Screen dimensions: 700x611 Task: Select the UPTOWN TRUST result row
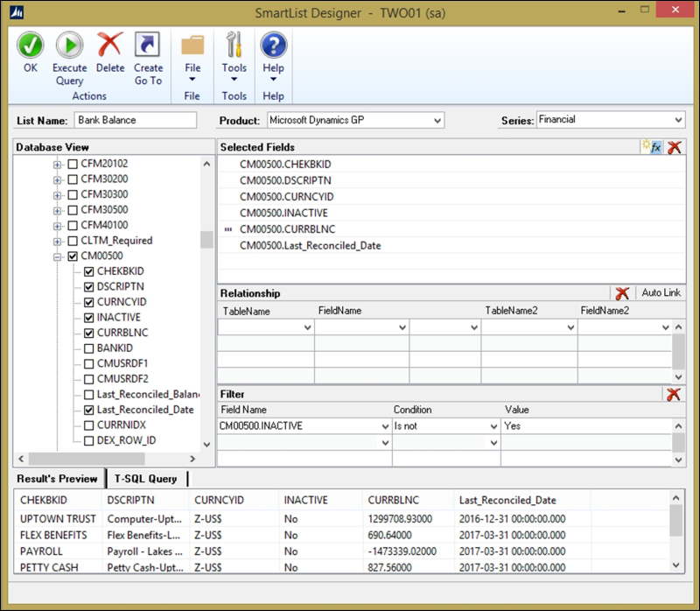[342, 519]
